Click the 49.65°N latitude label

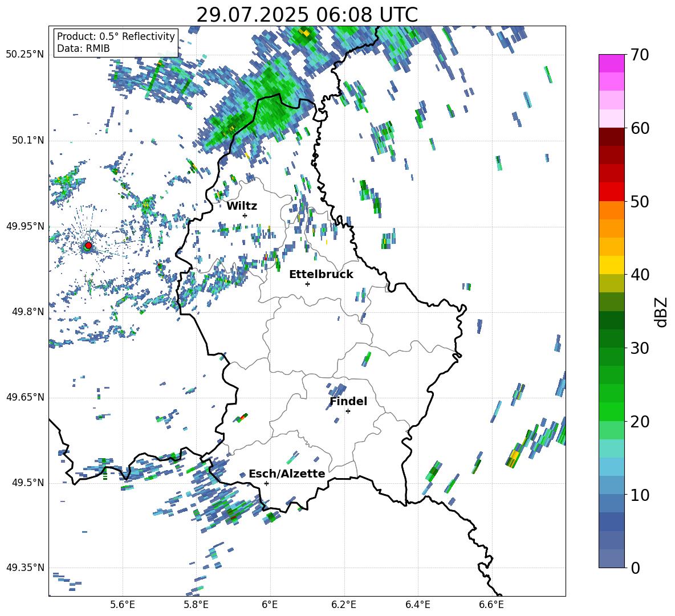25,397
